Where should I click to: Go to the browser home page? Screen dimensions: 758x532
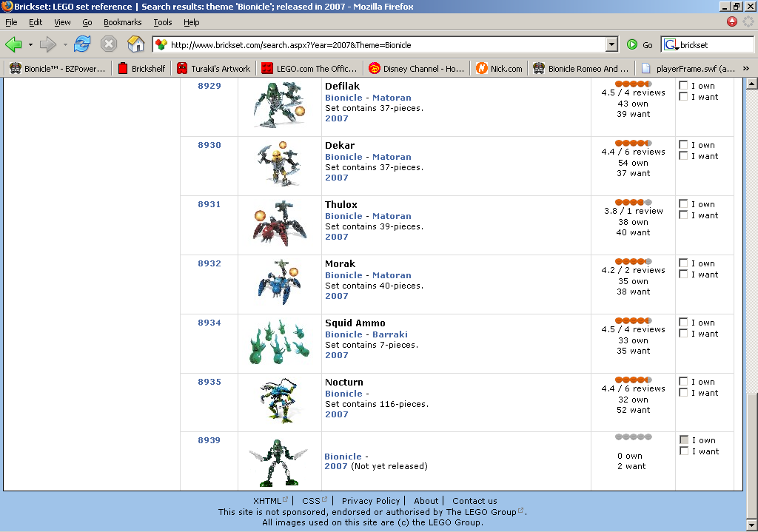pyautogui.click(x=135, y=44)
